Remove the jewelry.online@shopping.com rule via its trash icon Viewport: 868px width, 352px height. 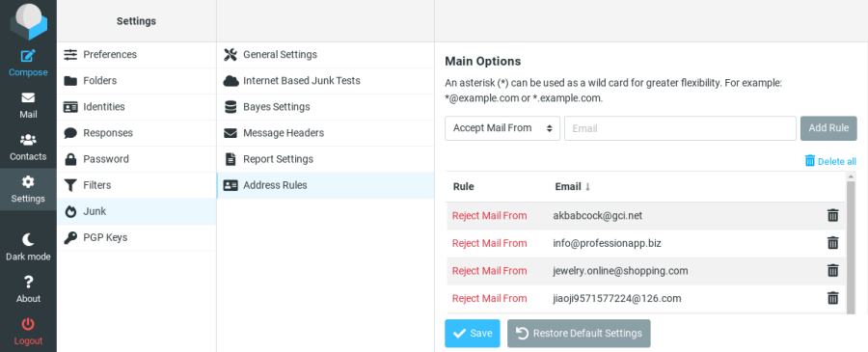coord(832,271)
